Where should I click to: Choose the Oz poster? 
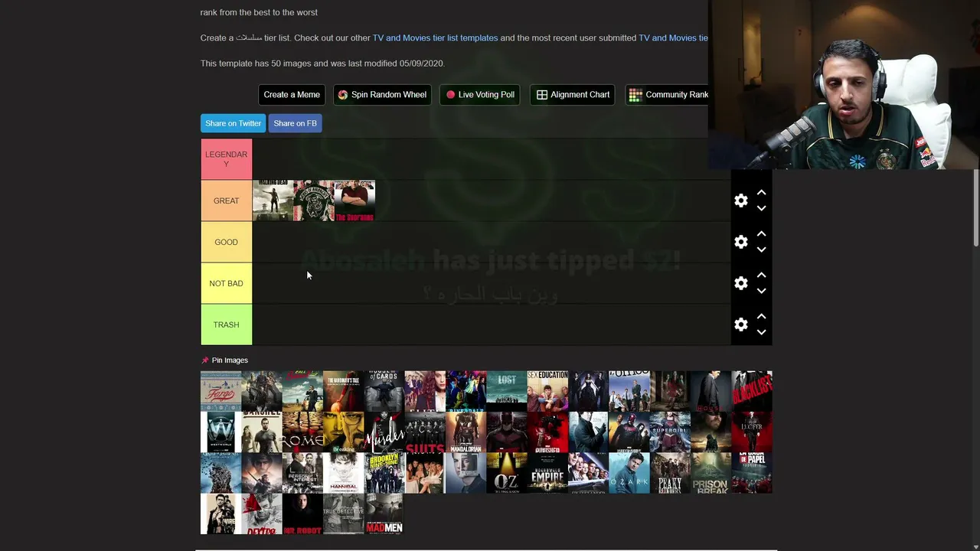pyautogui.click(x=507, y=473)
